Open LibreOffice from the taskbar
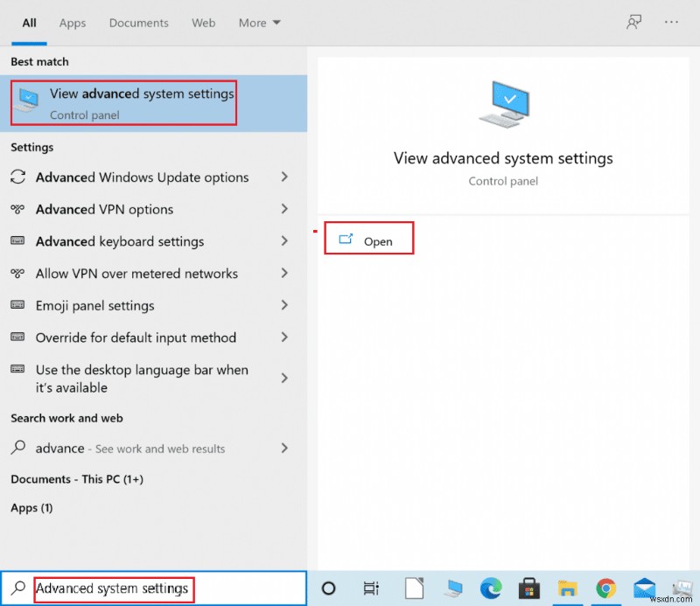This screenshot has width=700, height=606. pyautogui.click(x=414, y=589)
